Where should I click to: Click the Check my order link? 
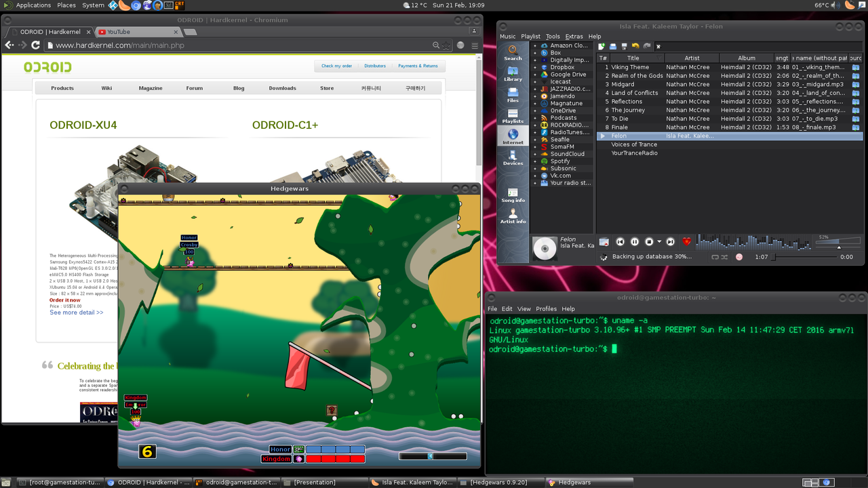tap(336, 66)
